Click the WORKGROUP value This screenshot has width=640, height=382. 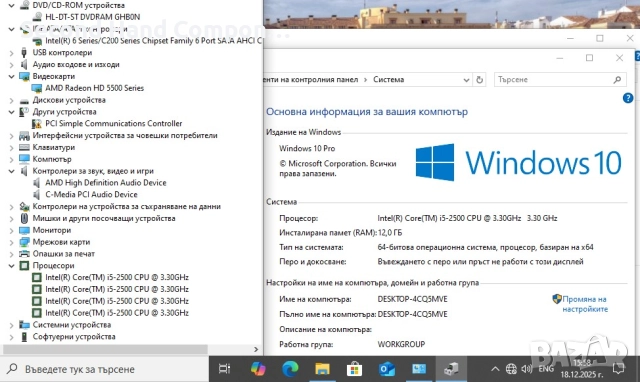point(401,344)
